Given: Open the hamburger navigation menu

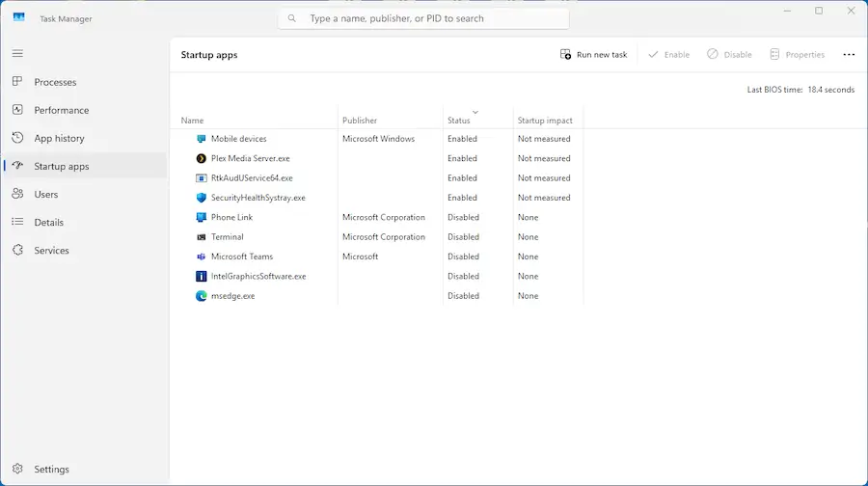Looking at the screenshot, I should coord(17,53).
